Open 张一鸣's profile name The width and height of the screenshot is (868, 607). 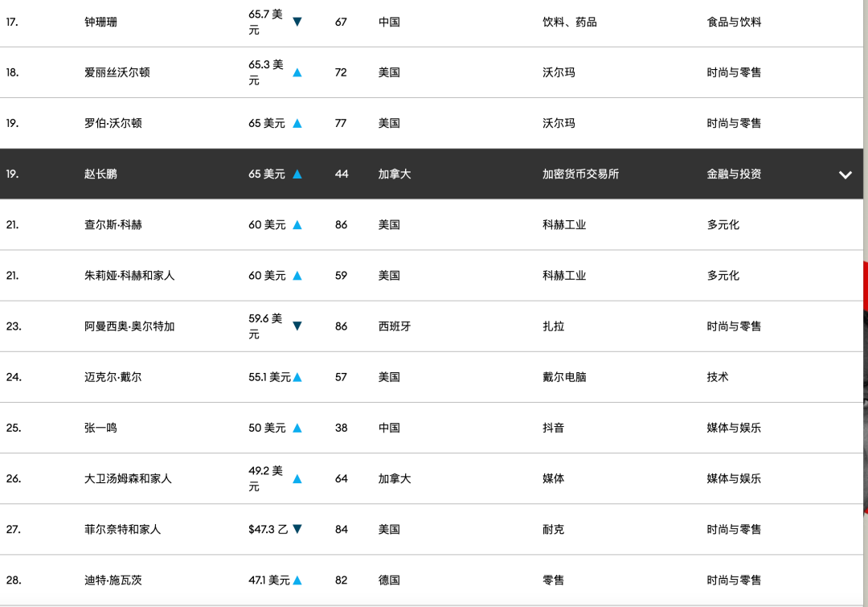[100, 428]
